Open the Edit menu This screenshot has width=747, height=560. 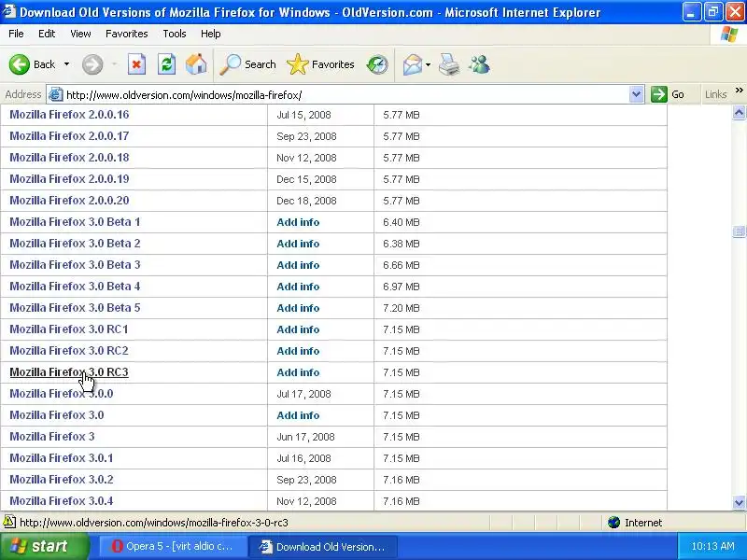tap(47, 34)
